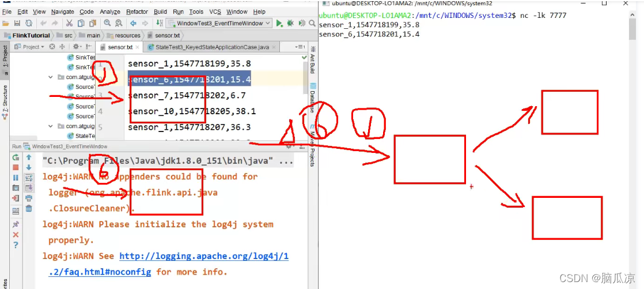This screenshot has width=644, height=289.
Task: Open Run panel help question mark
Action: (16, 245)
